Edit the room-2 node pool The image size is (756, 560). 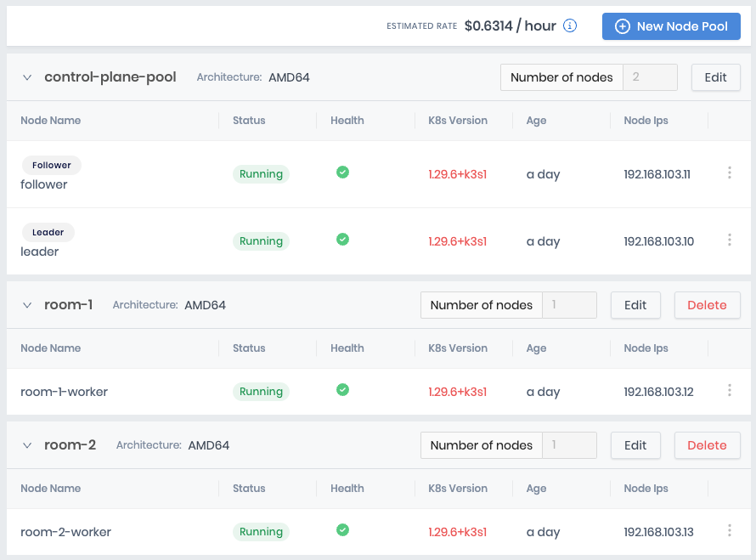[635, 445]
